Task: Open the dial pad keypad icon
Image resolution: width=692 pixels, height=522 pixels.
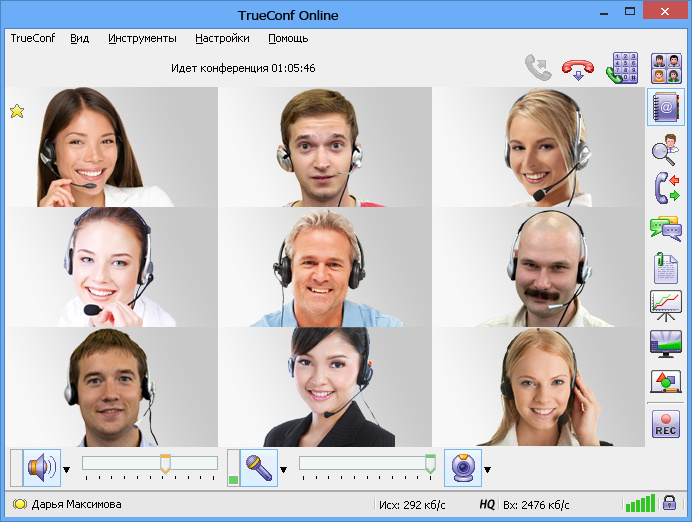Action: coord(622,68)
